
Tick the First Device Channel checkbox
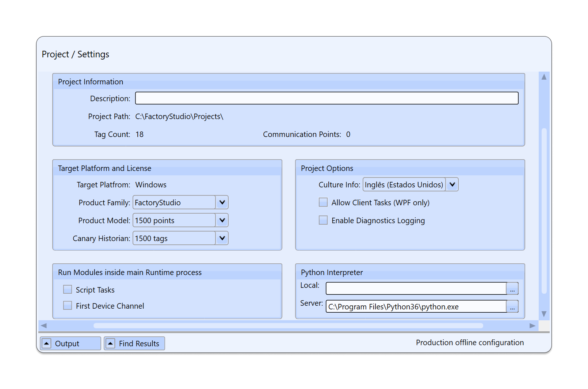coord(68,306)
